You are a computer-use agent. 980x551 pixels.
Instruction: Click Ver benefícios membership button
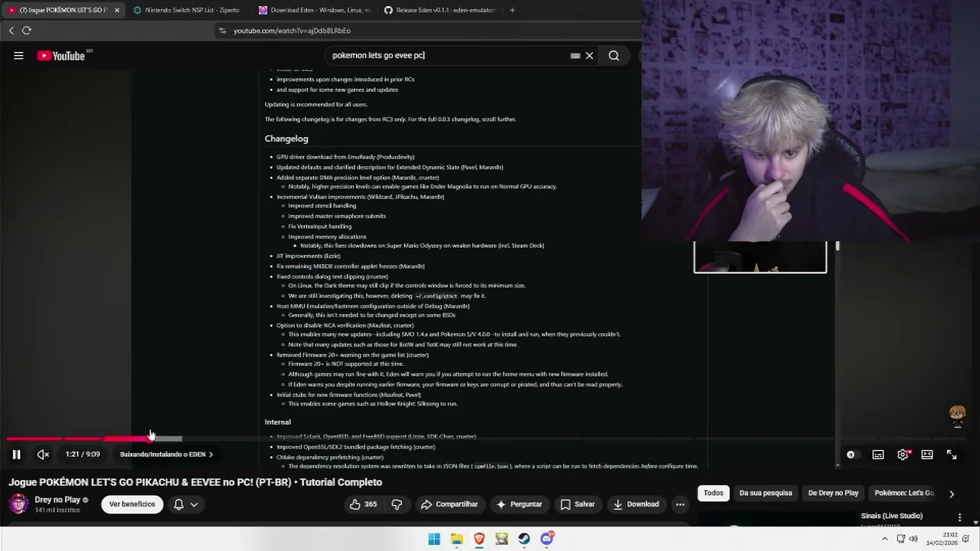(x=132, y=504)
